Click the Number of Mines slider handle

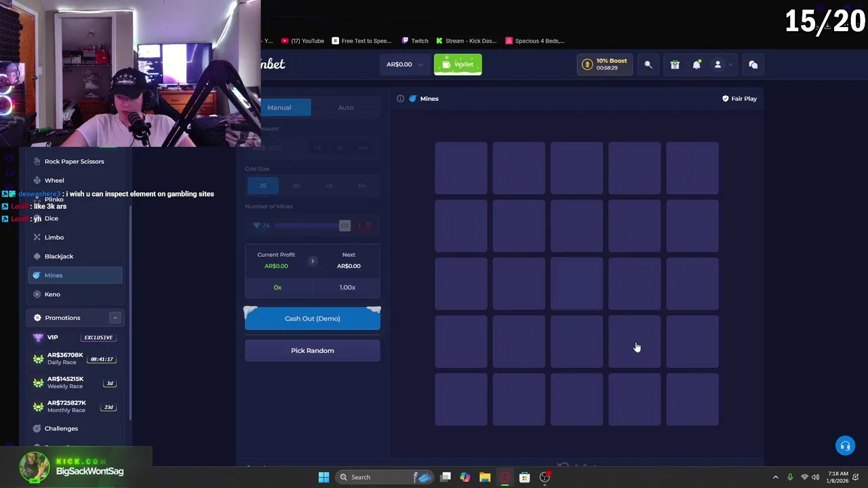tap(344, 226)
